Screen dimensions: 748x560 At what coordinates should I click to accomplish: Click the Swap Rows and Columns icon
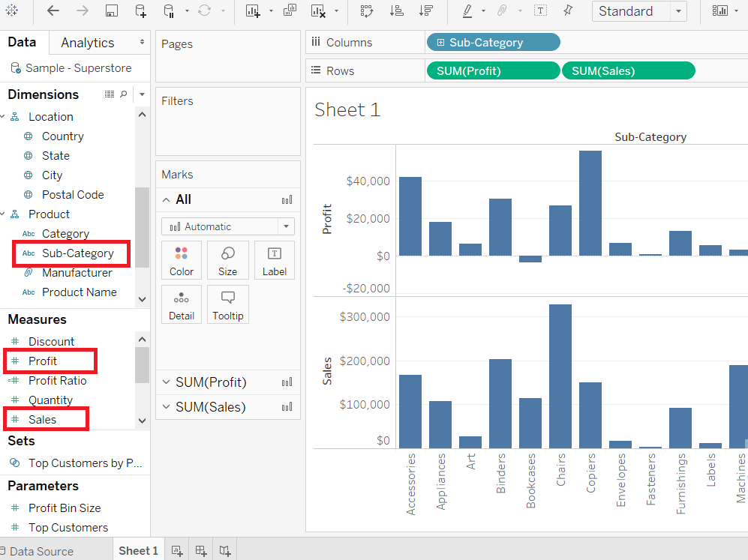tap(366, 11)
